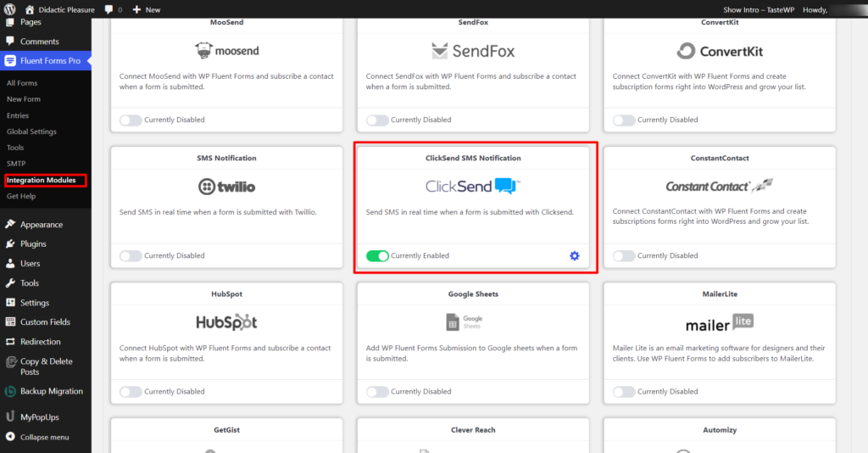This screenshot has width=868, height=453.
Task: Click the WordPress logo icon
Action: tap(10, 8)
